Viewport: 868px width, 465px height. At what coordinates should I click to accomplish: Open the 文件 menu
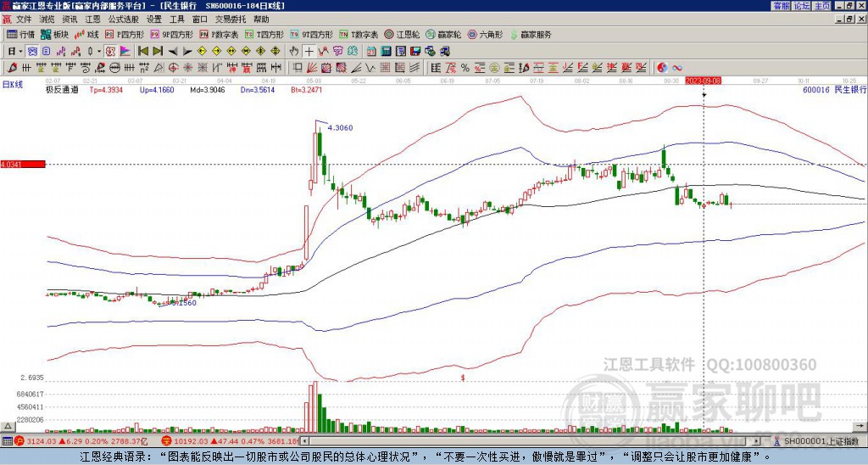coord(24,20)
